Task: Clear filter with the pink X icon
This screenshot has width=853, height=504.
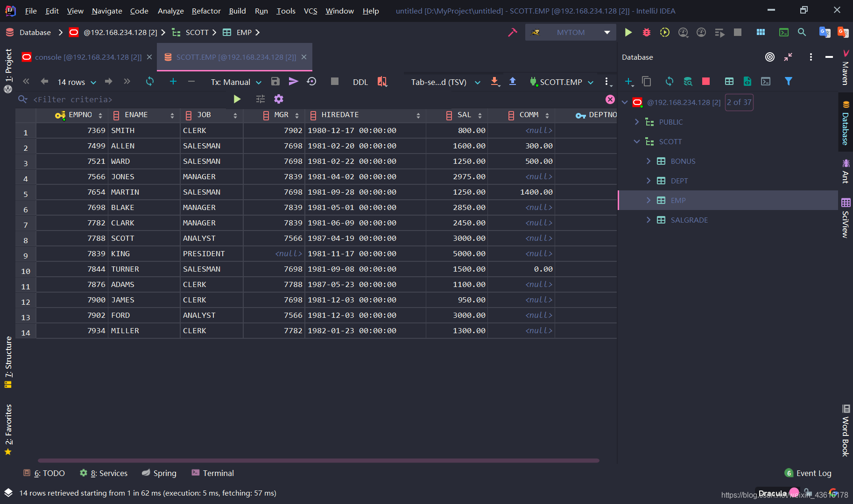Action: click(x=610, y=99)
